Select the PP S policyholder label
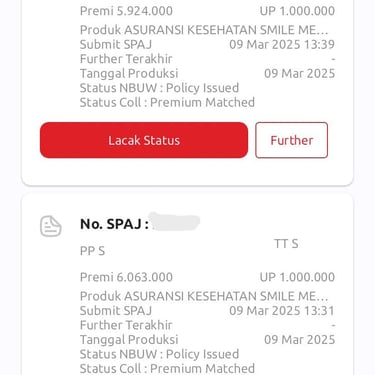 tap(92, 251)
